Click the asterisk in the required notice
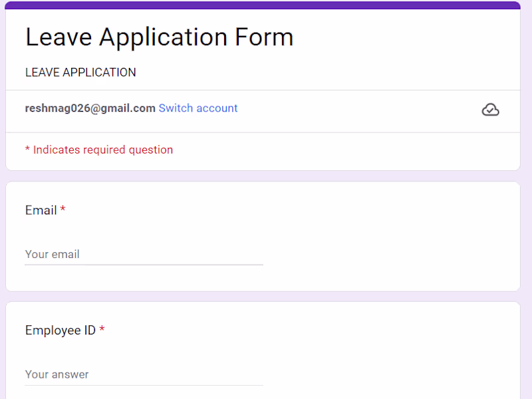 click(x=28, y=150)
